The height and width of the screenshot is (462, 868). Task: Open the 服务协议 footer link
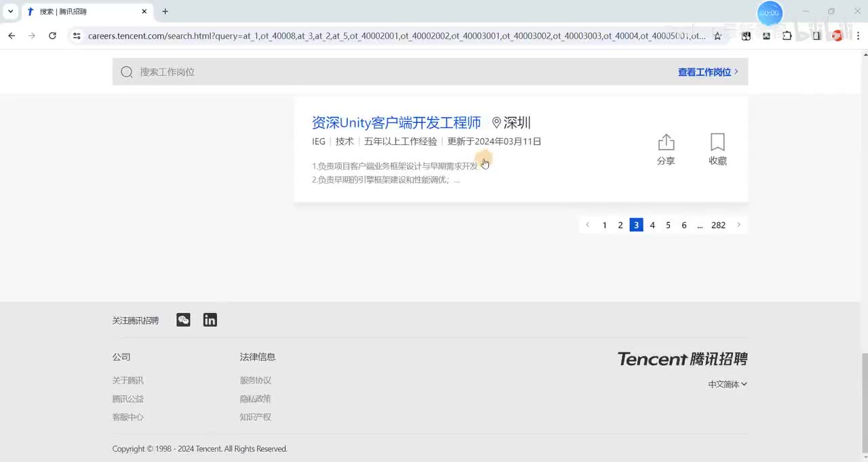coord(256,381)
